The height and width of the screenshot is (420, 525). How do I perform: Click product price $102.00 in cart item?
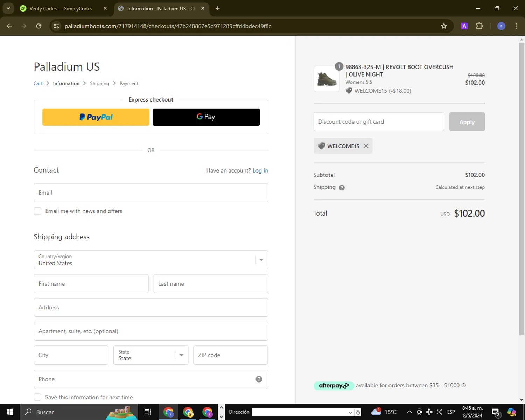pos(475,83)
